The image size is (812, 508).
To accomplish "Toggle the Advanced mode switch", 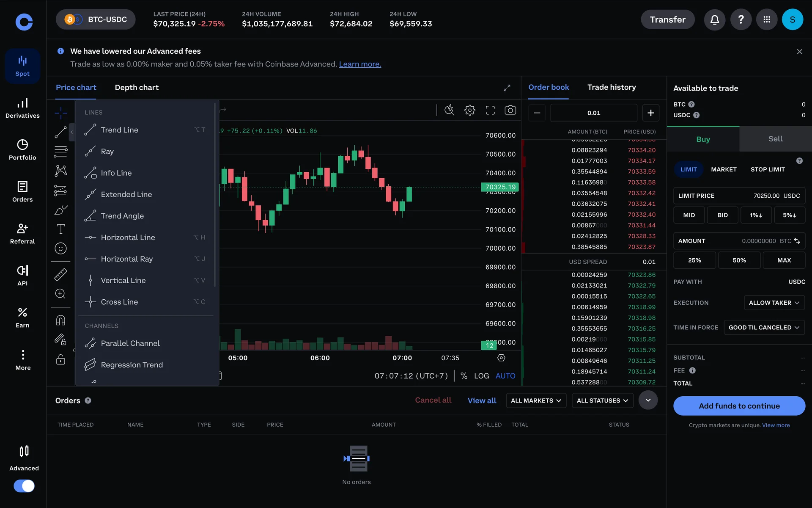I will (x=24, y=486).
